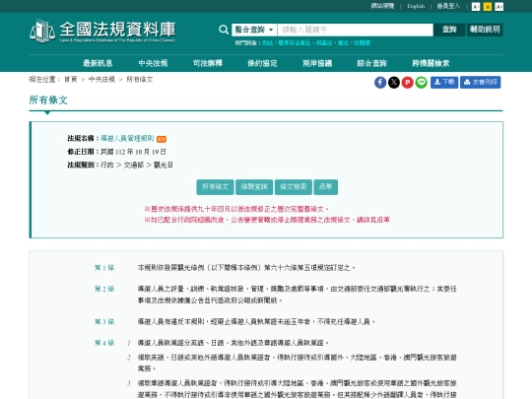Open 第 2 條 article link
Viewport: 532px width, 399px height.
(104, 289)
